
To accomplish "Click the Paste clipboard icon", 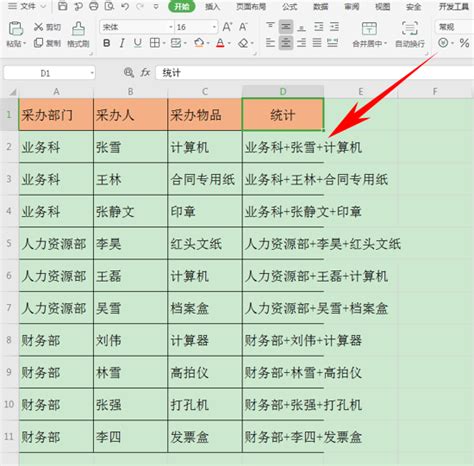I will tap(15, 29).
